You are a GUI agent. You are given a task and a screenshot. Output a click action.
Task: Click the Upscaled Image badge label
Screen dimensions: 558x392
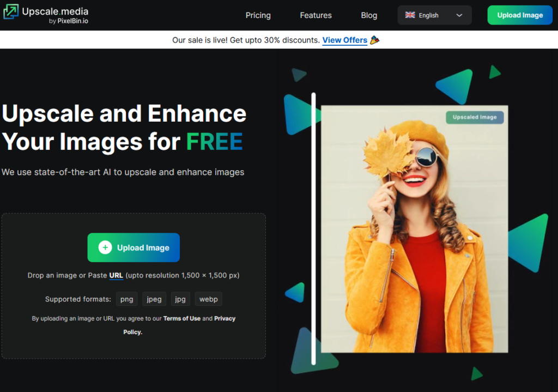(x=474, y=117)
